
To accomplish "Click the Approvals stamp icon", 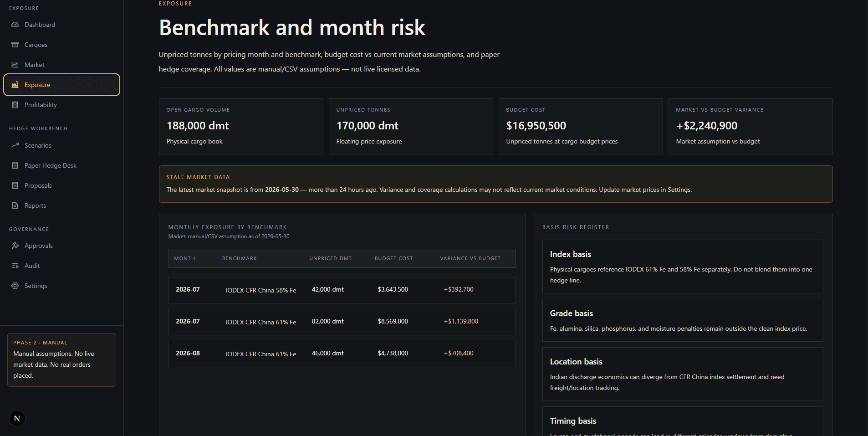I will 15,246.
